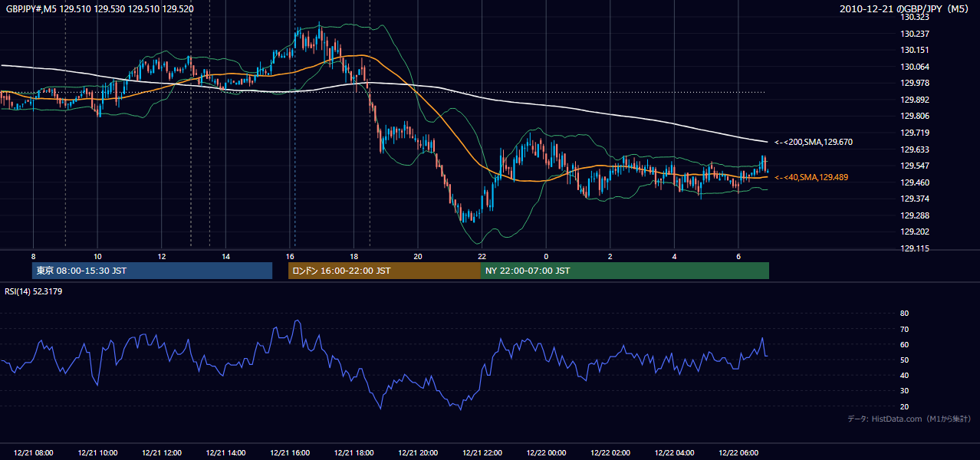Click RSI scale level 30
The height and width of the screenshot is (460, 980).
point(904,391)
